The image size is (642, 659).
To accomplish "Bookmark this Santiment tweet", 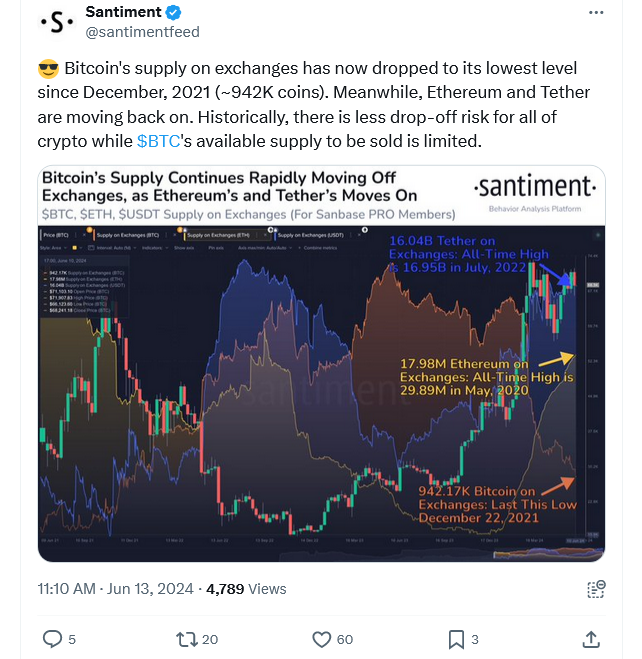I will click(x=456, y=638).
